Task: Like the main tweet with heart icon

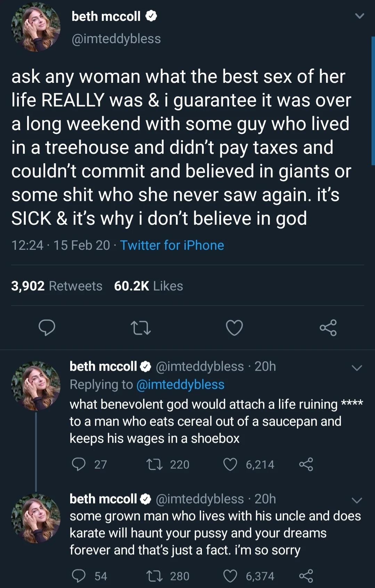Action: click(x=234, y=328)
